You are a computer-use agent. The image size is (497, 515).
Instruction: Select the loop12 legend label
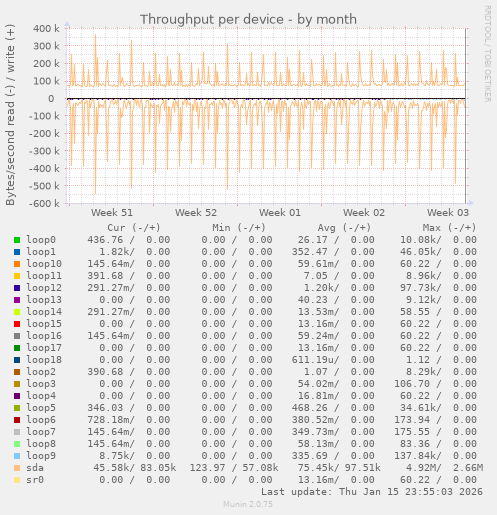(44, 288)
